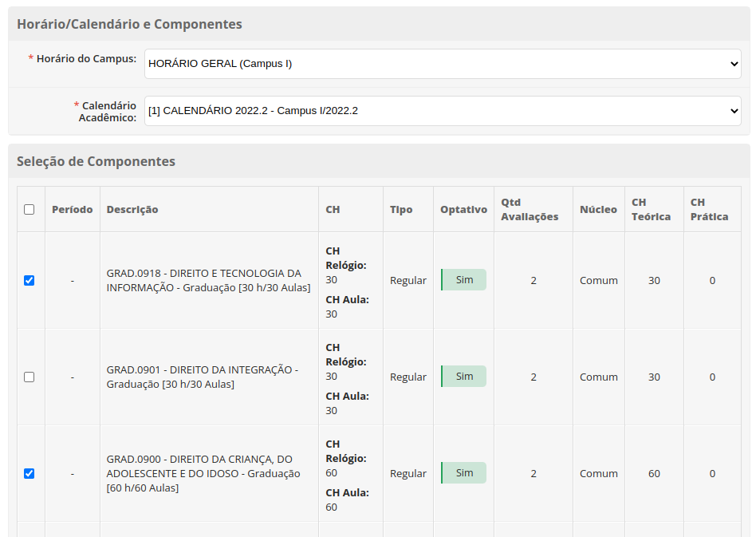756x537 pixels.
Task: Open the Calendário Acadêmico dropdown
Action: tap(443, 111)
